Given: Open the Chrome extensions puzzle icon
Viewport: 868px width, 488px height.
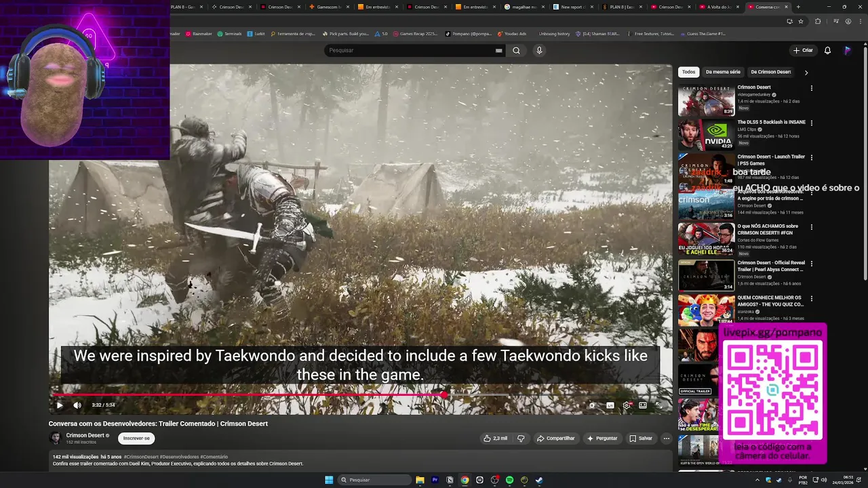Looking at the screenshot, I should click(x=818, y=21).
